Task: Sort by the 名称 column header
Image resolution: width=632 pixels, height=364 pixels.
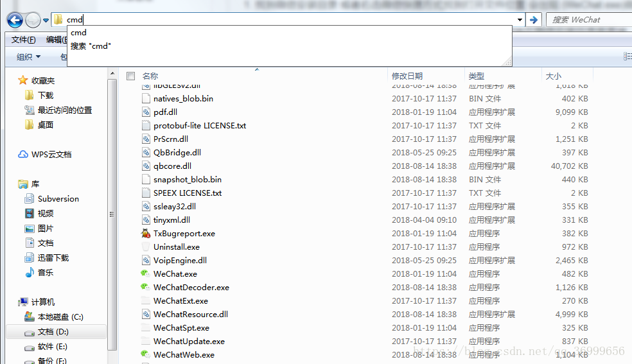Action: click(150, 76)
